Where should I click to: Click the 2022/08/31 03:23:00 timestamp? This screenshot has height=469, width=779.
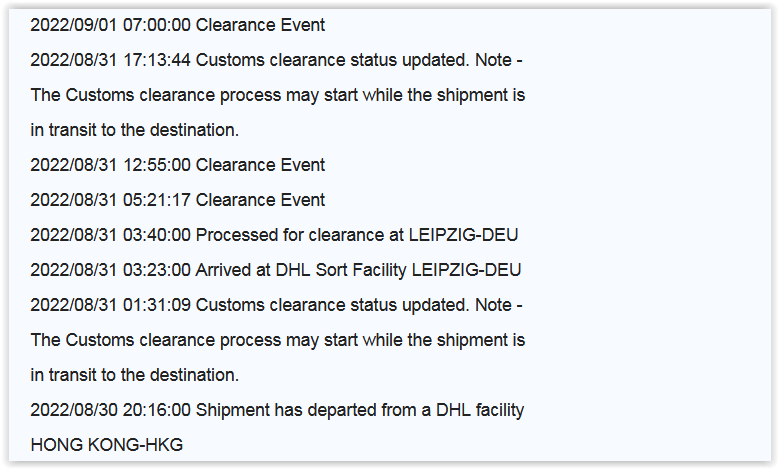[110, 270]
